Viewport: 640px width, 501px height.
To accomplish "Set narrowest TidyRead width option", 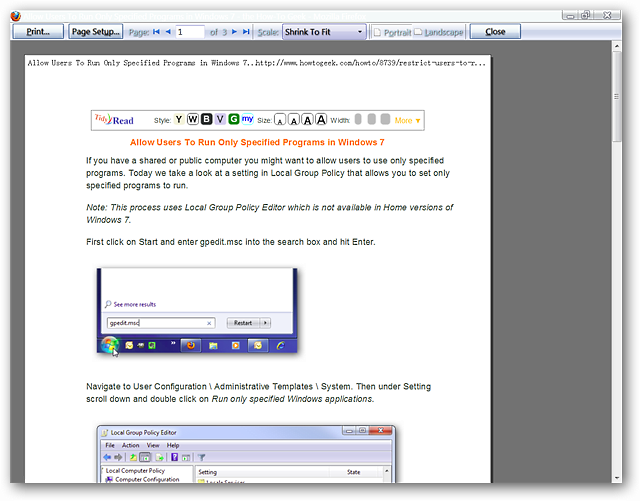I will pos(358,119).
